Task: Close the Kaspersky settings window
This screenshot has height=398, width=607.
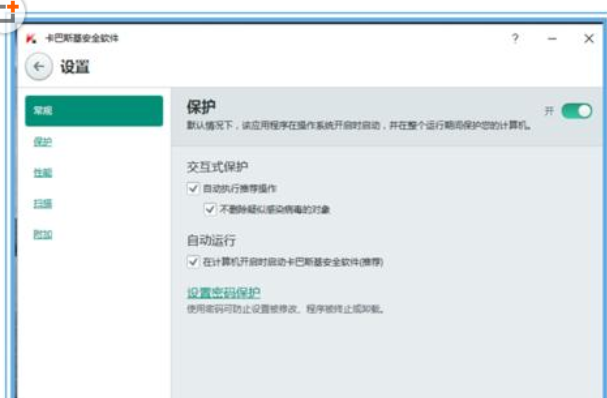Action: tap(589, 38)
